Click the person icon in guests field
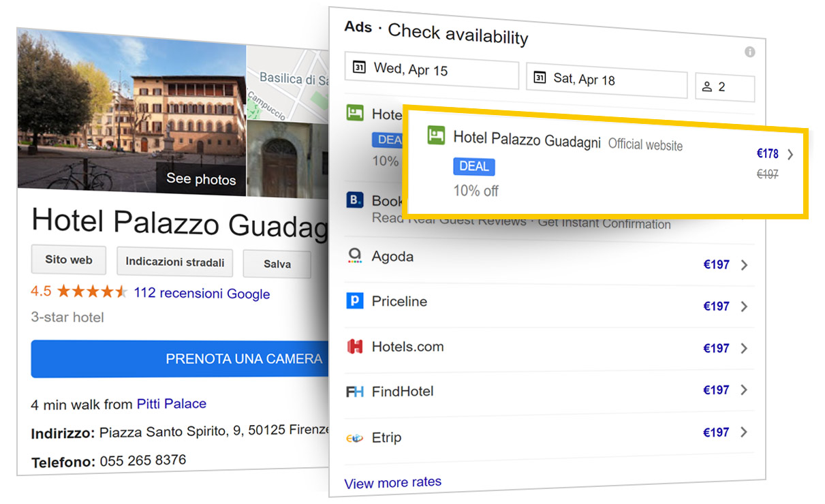 [706, 86]
